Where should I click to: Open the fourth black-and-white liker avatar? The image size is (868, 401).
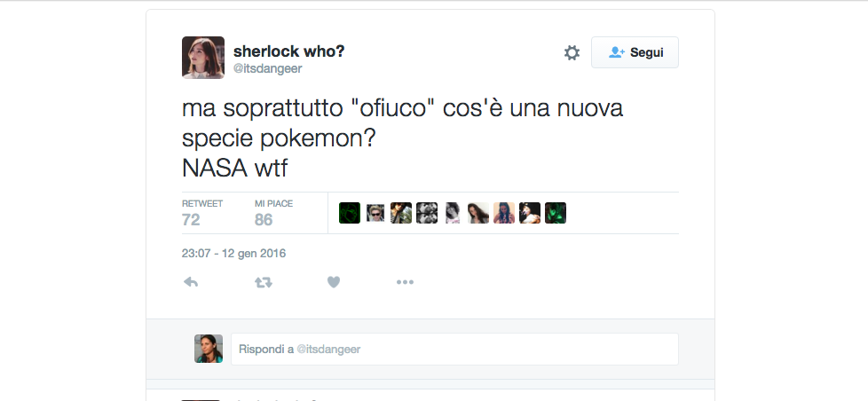coord(427,213)
